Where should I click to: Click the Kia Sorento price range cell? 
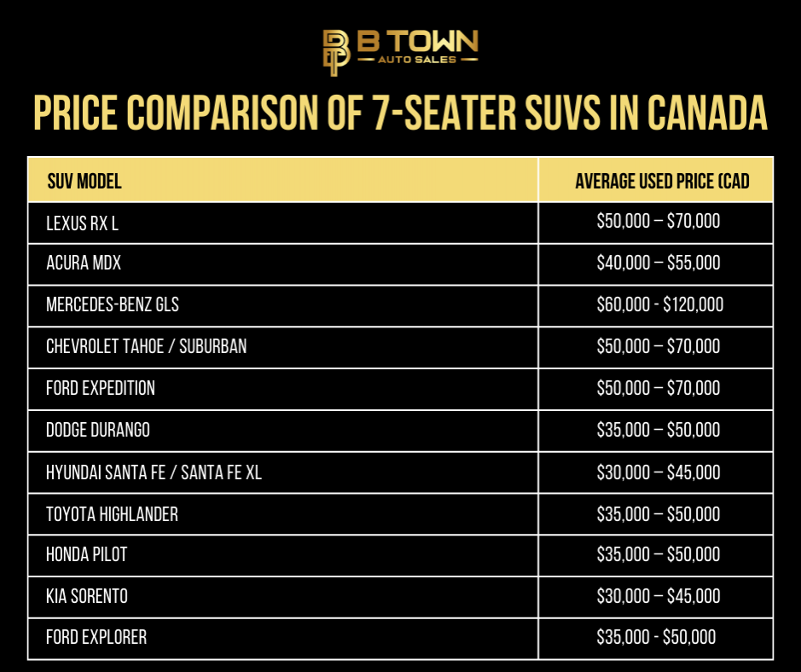656,597
